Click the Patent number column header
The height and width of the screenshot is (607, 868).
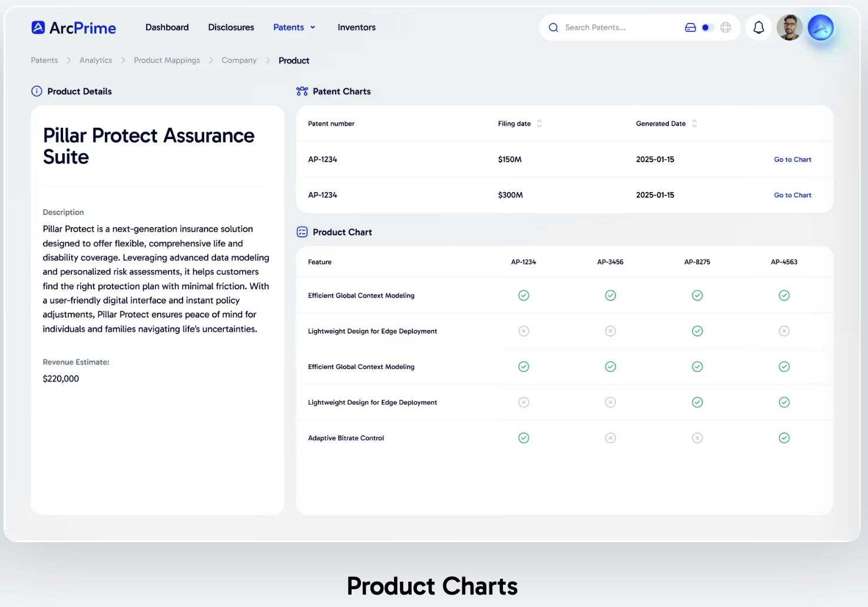tap(331, 124)
